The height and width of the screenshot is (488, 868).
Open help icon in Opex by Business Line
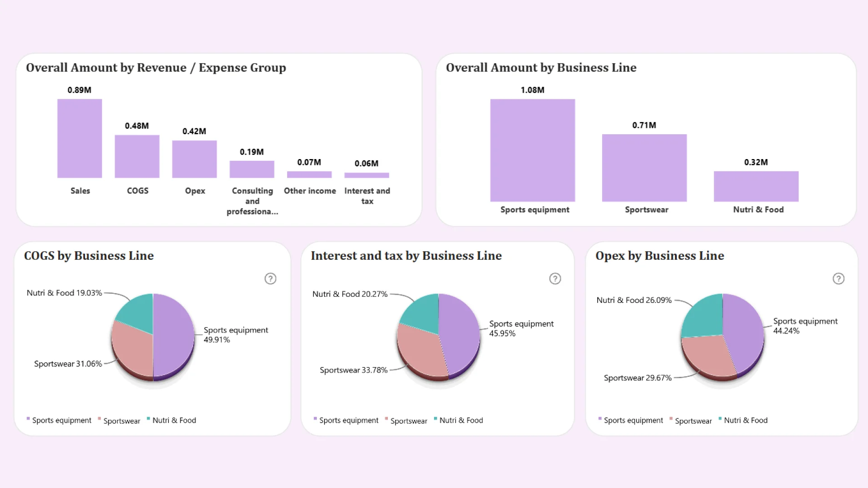click(x=839, y=279)
